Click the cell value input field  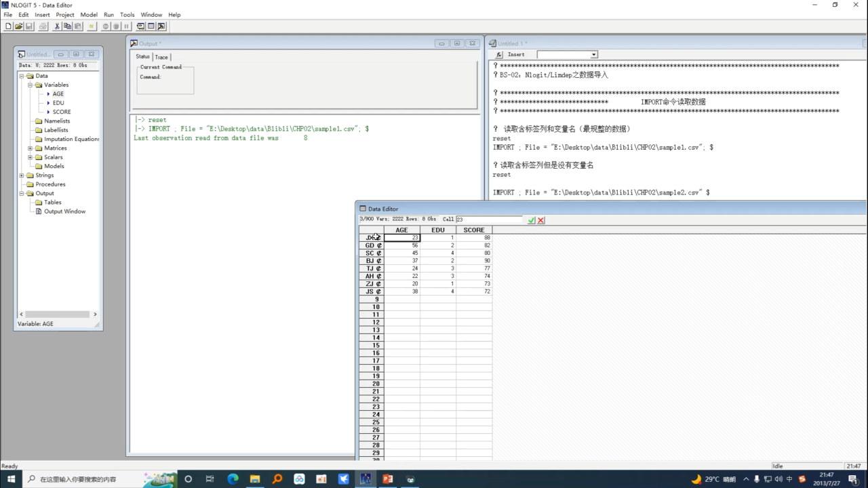[x=490, y=220]
